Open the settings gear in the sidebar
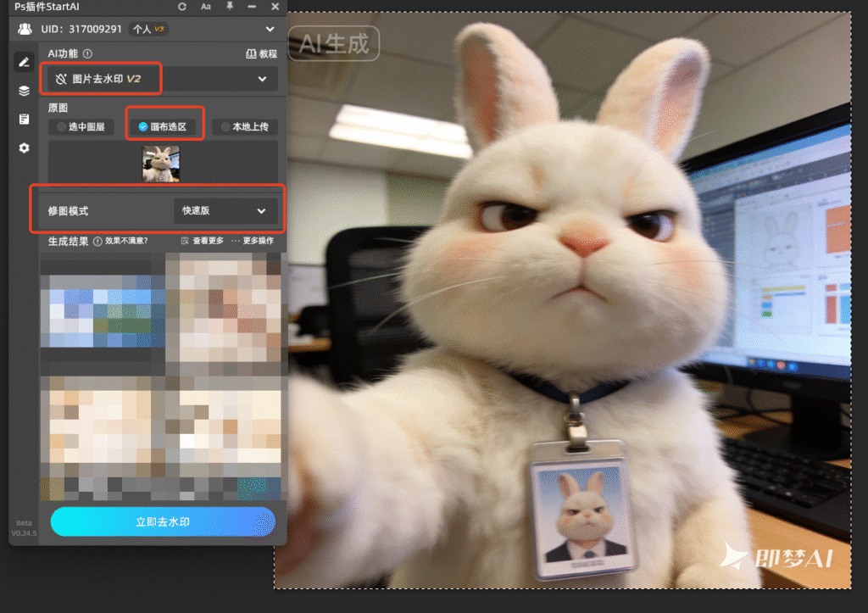 (x=24, y=148)
